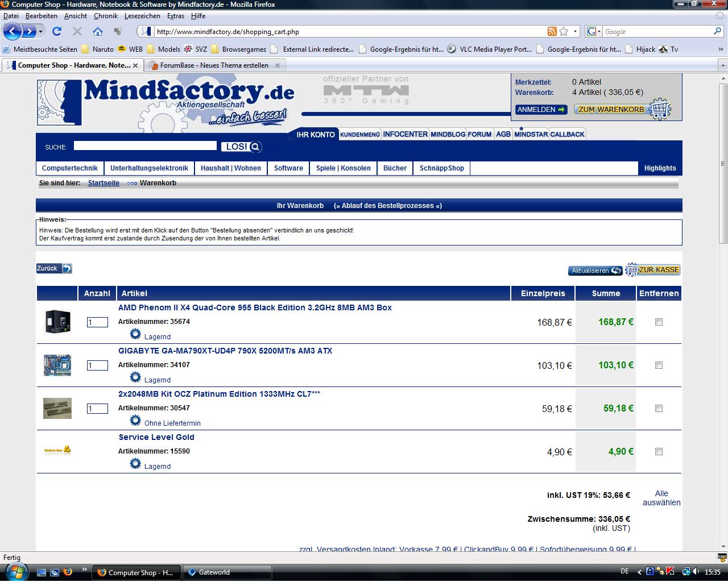Image resolution: width=728 pixels, height=582 pixels.
Task: Click the volume icon in system tray
Action: coord(696,572)
